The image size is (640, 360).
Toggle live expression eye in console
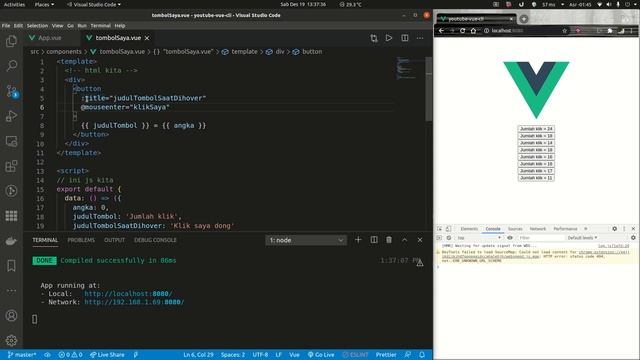510,238
